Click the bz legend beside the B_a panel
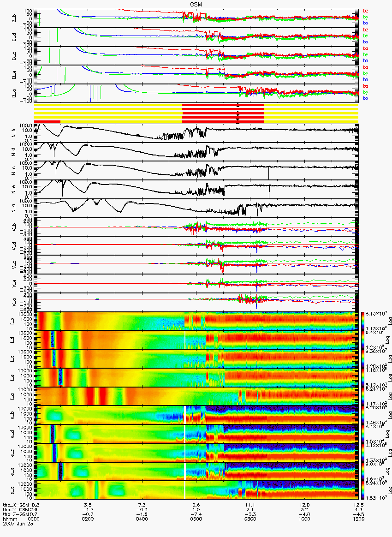Image resolution: width=392 pixels, height=537 pixels. 366,86
